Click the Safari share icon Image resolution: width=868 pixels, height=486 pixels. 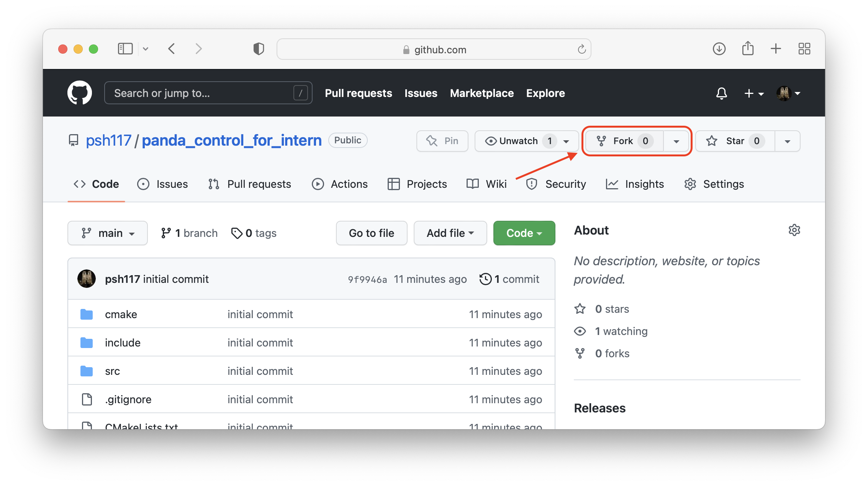point(747,49)
